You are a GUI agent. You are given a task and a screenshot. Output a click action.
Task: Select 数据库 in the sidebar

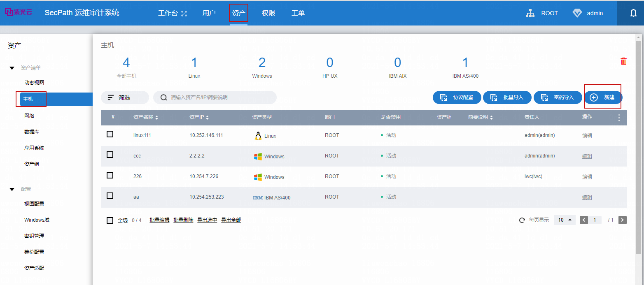tap(32, 132)
